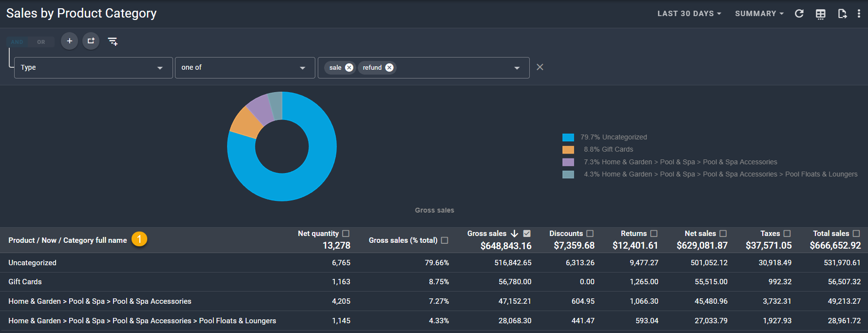The image size is (868, 333).
Task: Click the Uncategorized legend color swatch
Action: [x=568, y=137]
